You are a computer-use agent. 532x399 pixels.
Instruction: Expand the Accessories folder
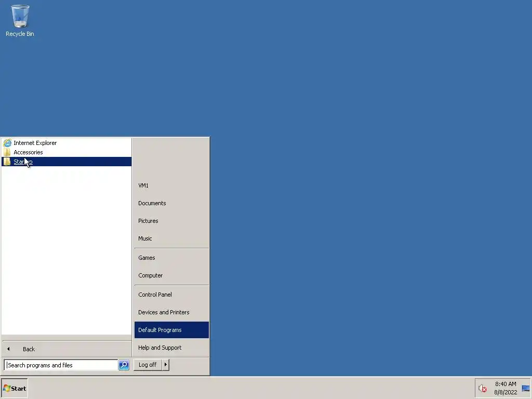pos(66,152)
